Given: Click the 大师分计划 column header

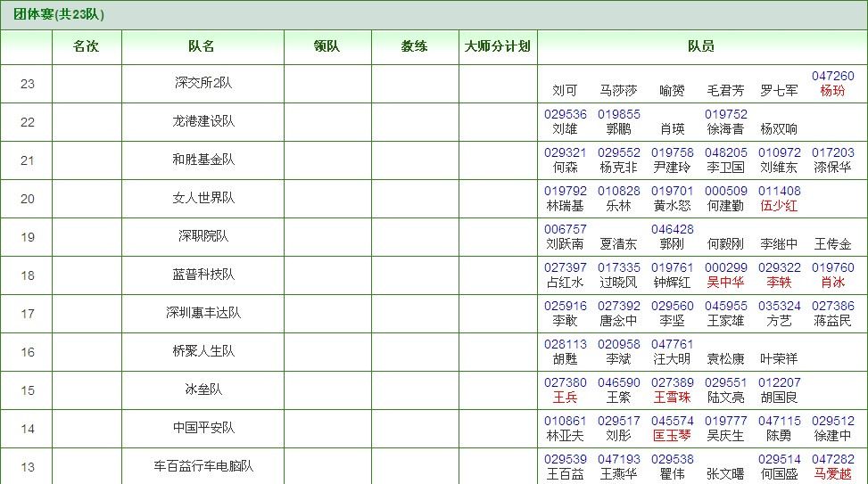Looking at the screenshot, I should coord(498,46).
